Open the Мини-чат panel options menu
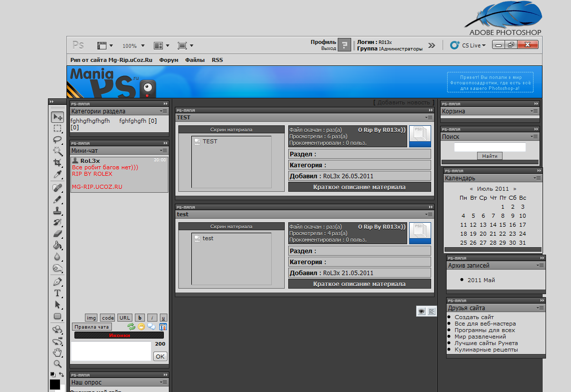 click(x=163, y=151)
